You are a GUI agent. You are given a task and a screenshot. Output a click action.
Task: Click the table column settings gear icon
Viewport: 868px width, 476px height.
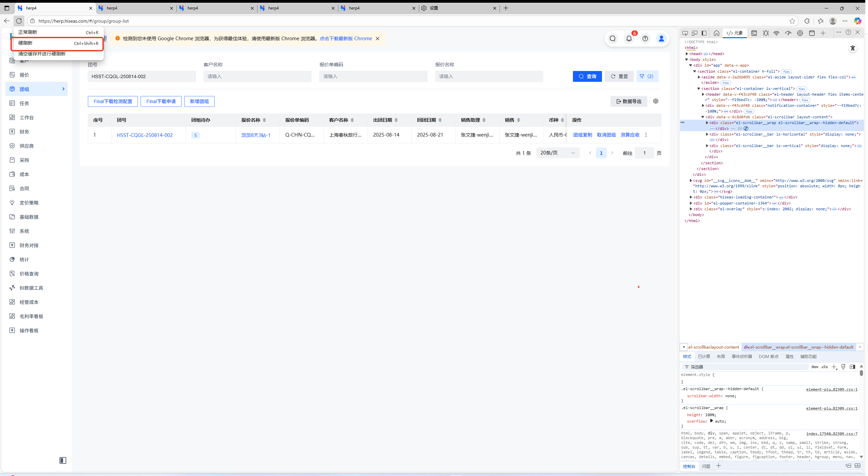[656, 101]
